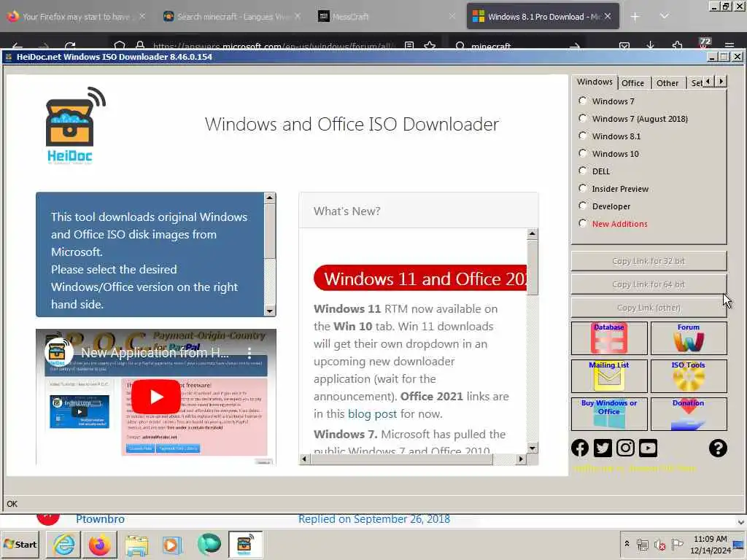
Task: Open Internet Explorer from the taskbar
Action: coord(64,545)
